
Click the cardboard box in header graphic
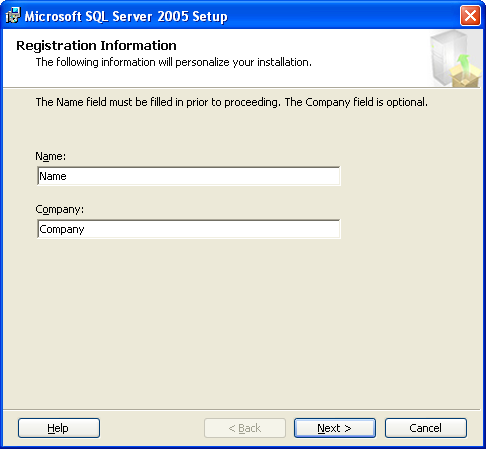(x=465, y=77)
